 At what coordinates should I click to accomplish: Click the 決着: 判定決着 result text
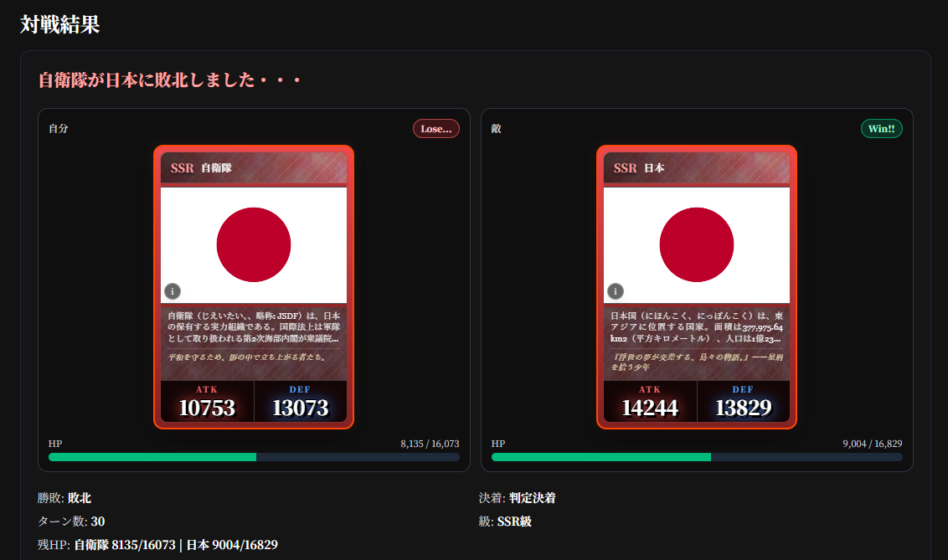(x=517, y=498)
